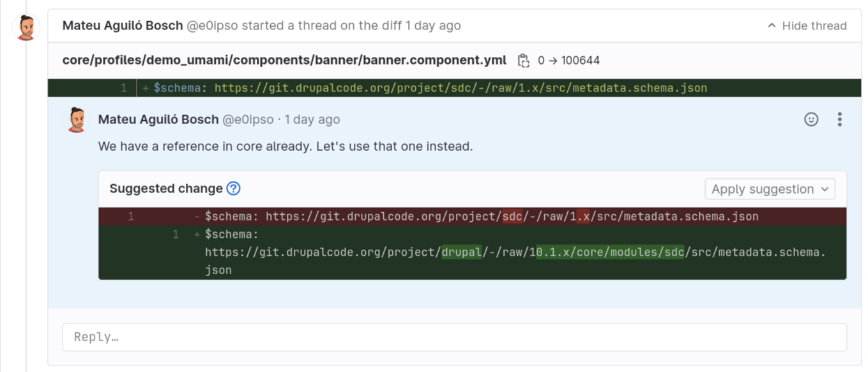Select line number 1 in the diff
The width and height of the screenshot is (868, 372).
(x=123, y=88)
